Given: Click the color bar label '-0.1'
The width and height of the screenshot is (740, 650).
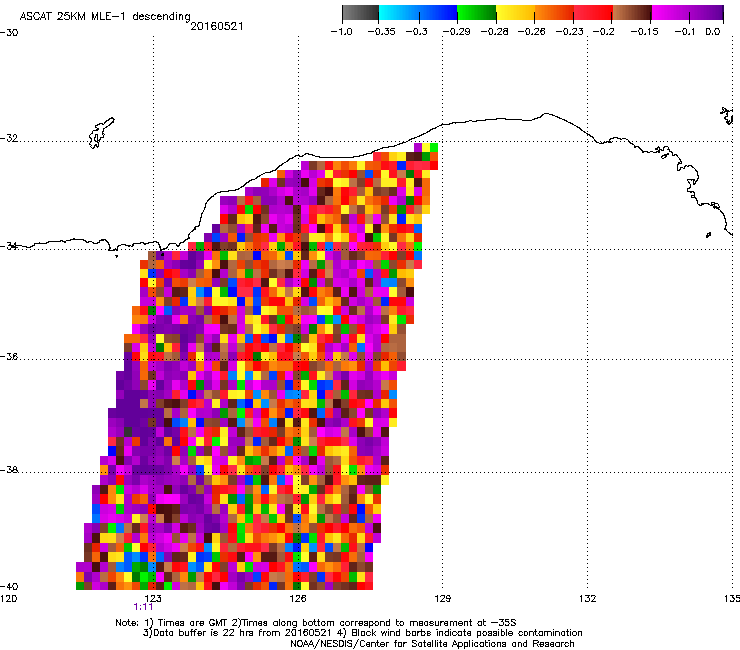Looking at the screenshot, I should tap(684, 32).
